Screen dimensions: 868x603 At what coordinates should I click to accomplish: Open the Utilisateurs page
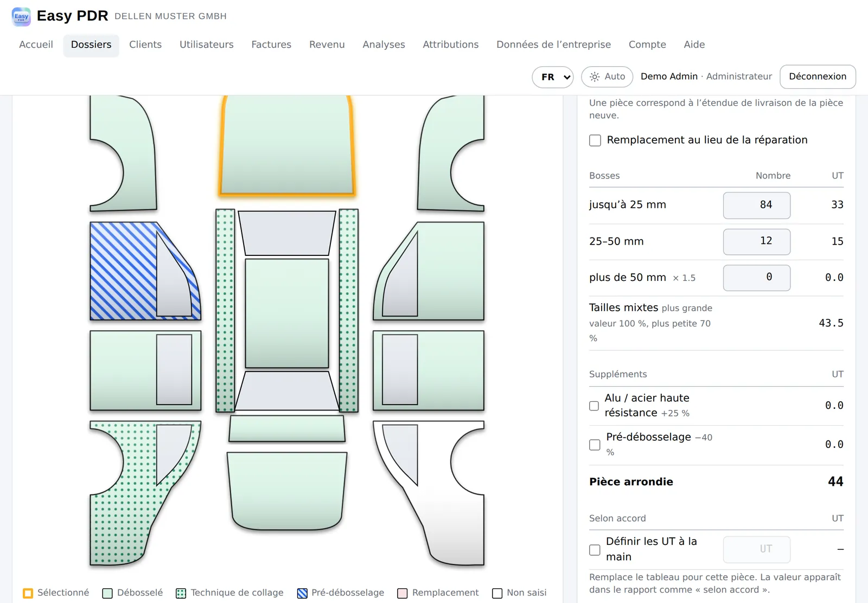207,44
